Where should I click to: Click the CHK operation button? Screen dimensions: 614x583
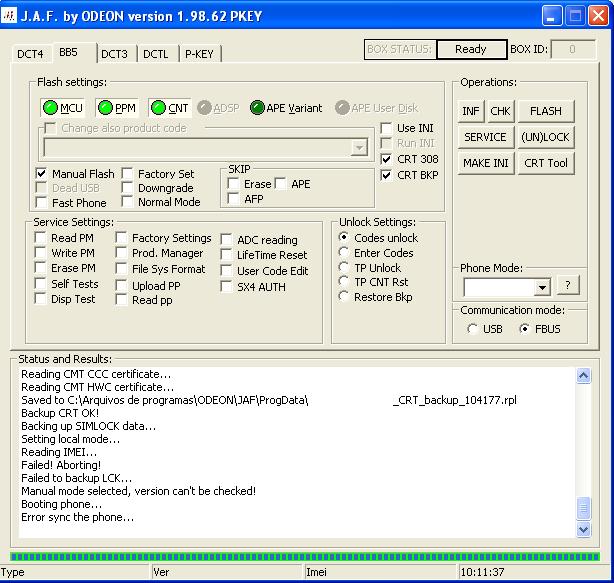[x=501, y=111]
